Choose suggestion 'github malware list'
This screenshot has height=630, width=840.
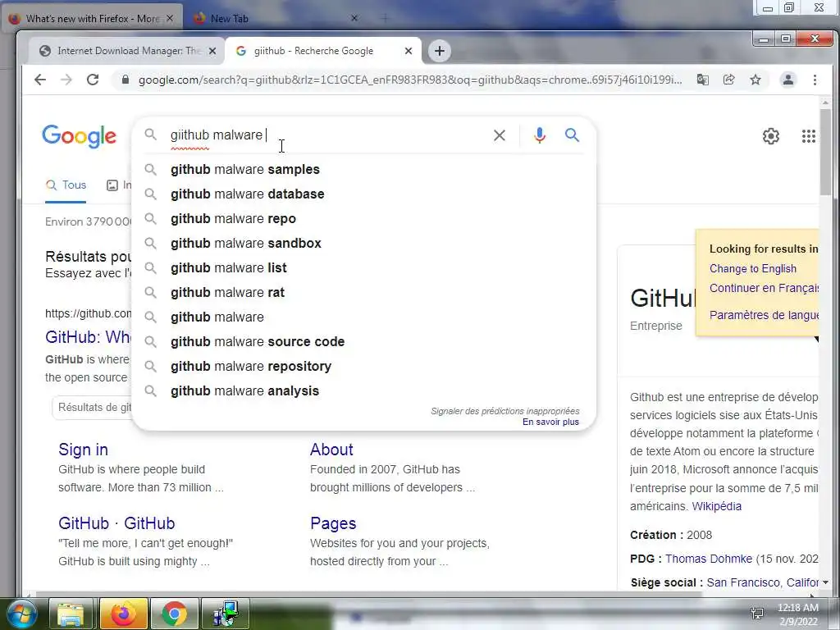tap(363, 268)
